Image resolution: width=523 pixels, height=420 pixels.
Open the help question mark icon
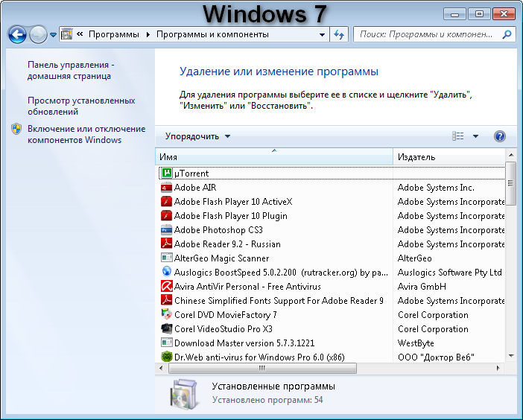point(500,136)
